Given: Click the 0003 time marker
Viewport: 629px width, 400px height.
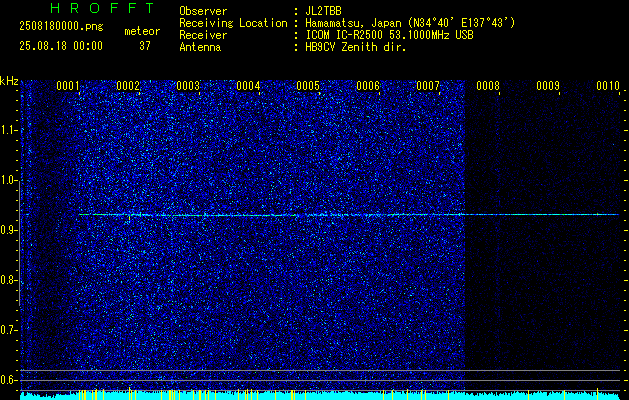Looking at the screenshot, I should click(188, 86).
